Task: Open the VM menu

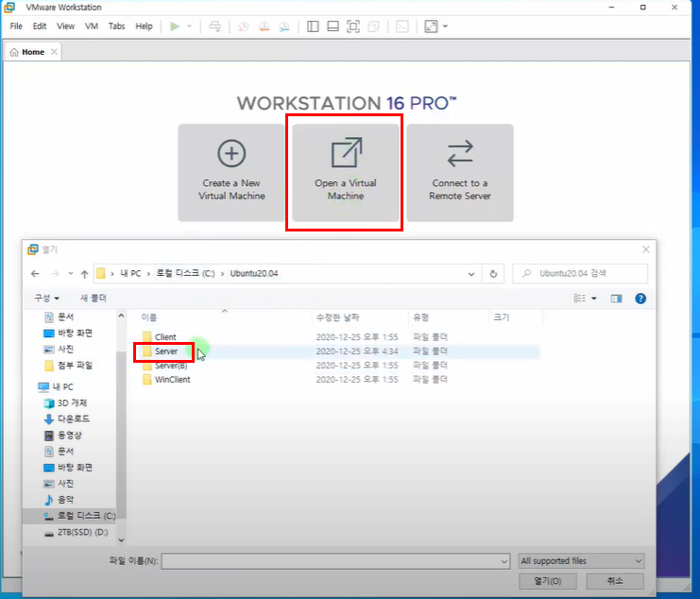Action: pyautogui.click(x=92, y=26)
